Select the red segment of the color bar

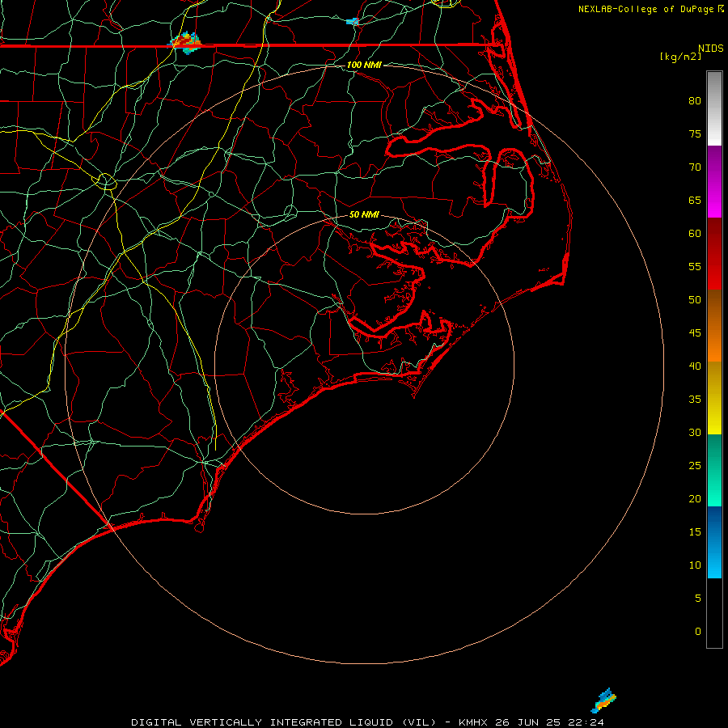click(714, 254)
